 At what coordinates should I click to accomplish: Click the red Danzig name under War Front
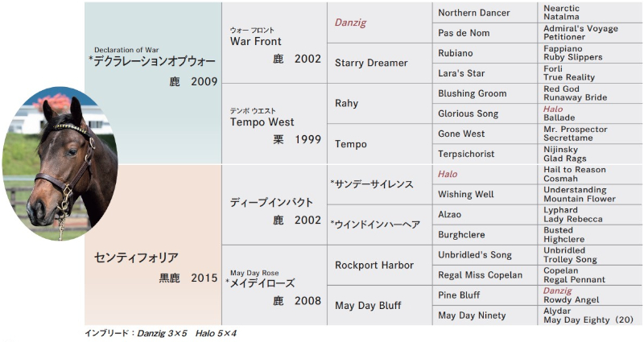pyautogui.click(x=350, y=23)
